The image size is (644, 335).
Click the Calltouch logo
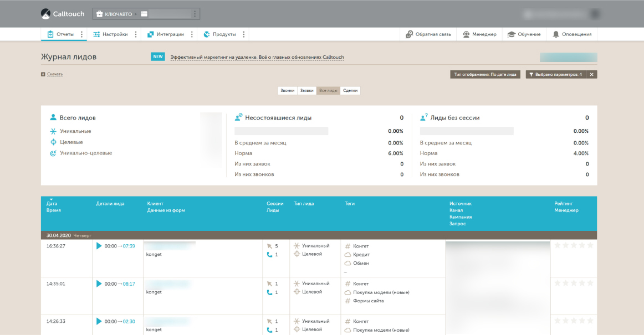(x=63, y=13)
